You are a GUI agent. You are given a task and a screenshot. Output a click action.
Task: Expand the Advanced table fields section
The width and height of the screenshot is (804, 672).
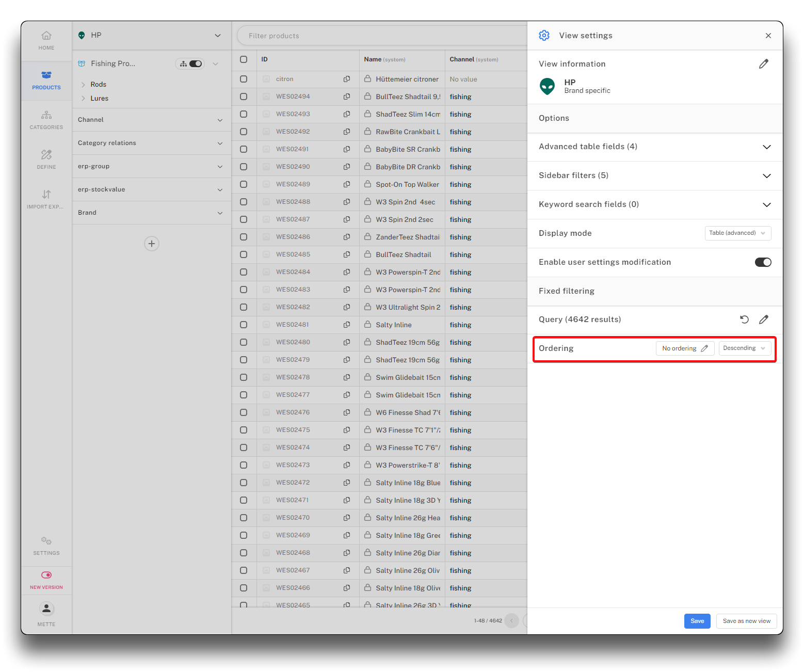click(x=766, y=147)
